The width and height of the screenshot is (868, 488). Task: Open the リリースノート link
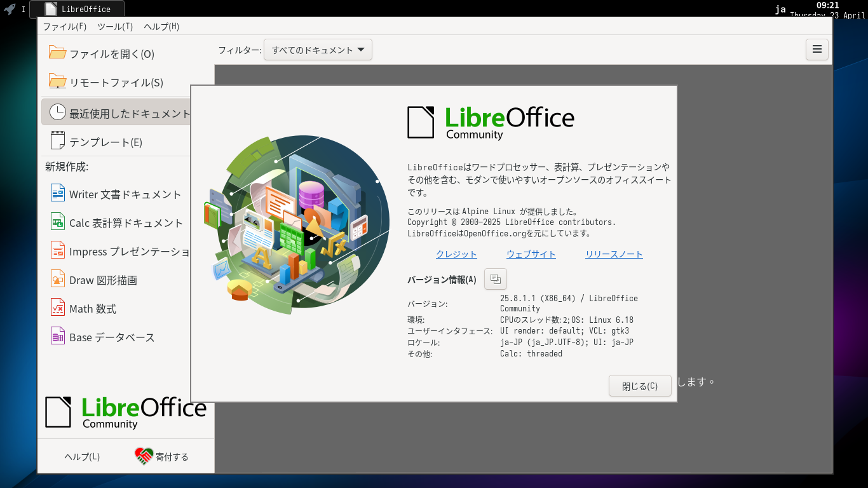pos(614,254)
